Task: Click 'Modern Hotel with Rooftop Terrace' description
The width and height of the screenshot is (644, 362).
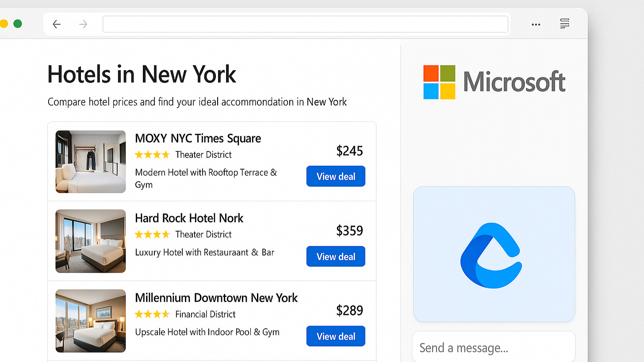Action: coord(206,178)
